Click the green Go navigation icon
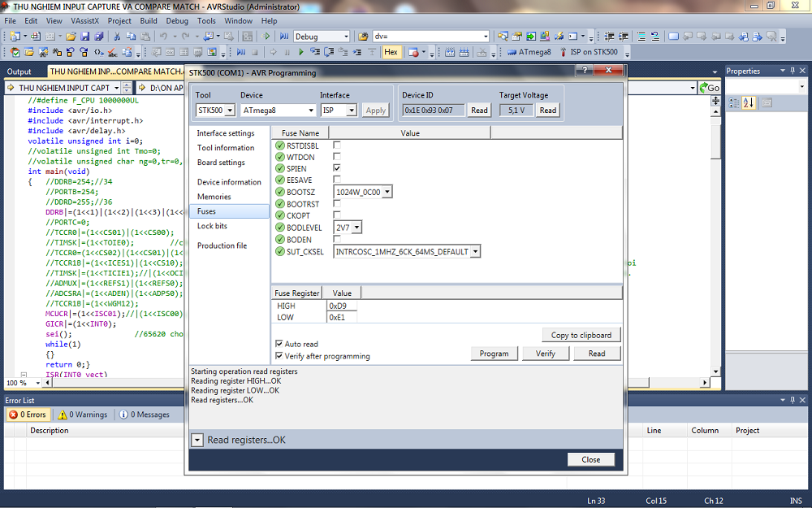 (x=710, y=88)
